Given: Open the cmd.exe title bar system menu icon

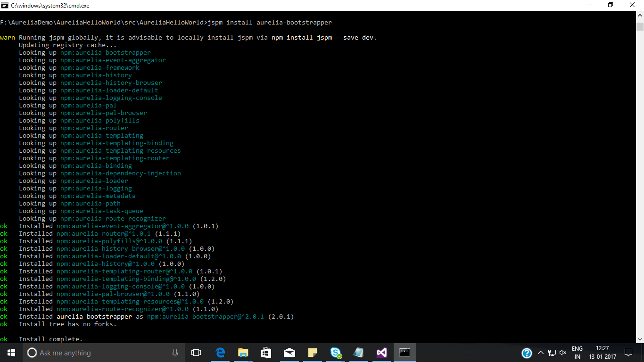Looking at the screenshot, I should [5, 5].
